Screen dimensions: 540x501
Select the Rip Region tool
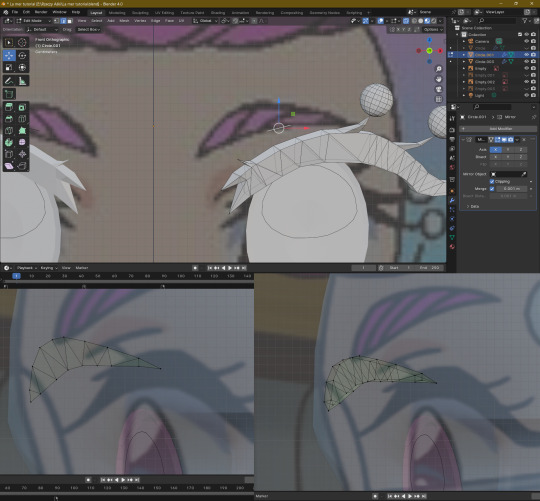click(x=22, y=166)
